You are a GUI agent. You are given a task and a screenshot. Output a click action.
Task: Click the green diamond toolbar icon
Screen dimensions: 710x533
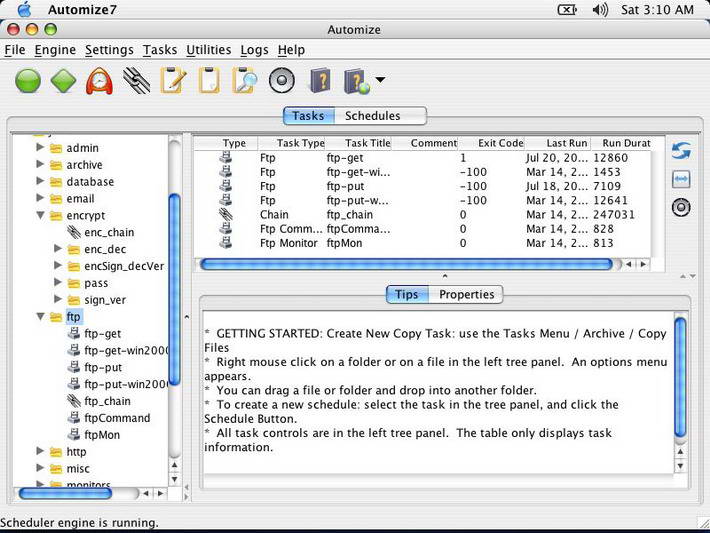(x=63, y=81)
